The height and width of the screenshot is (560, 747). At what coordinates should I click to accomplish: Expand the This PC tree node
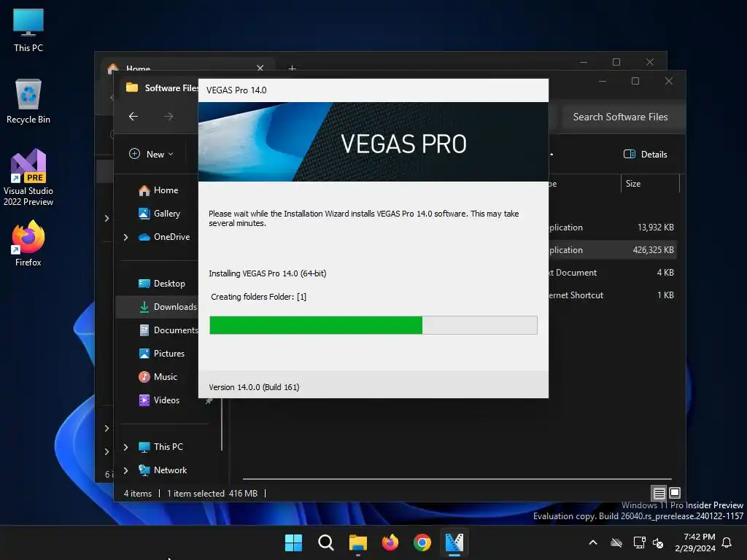(x=125, y=447)
